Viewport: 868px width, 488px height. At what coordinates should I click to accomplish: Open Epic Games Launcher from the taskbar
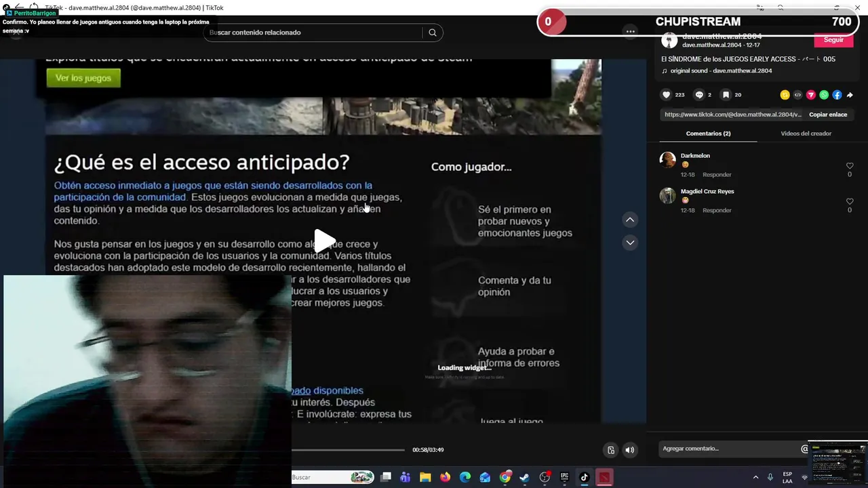tap(564, 477)
